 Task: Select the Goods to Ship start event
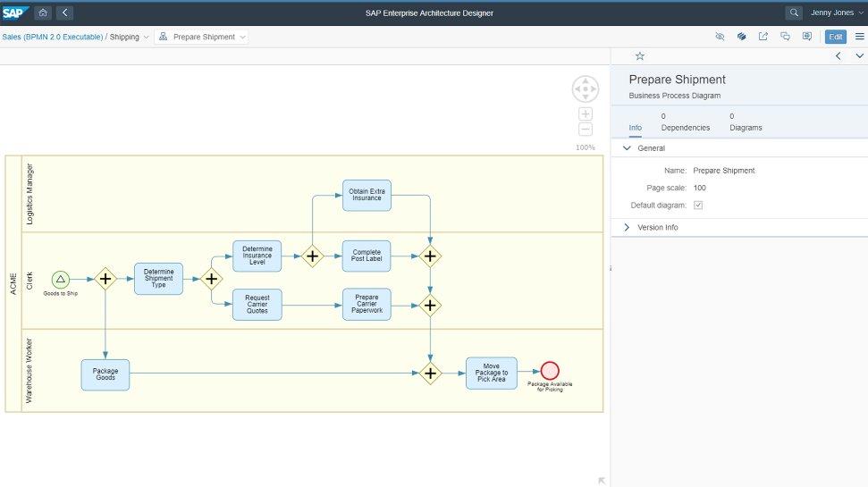(60, 280)
